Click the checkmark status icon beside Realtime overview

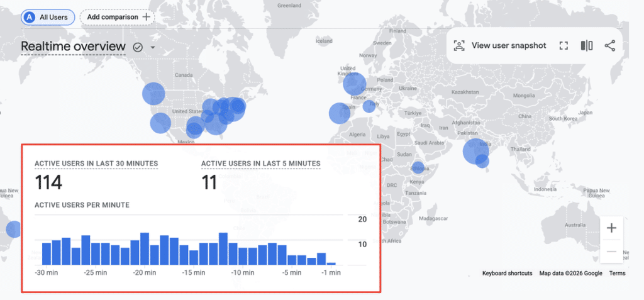click(138, 47)
